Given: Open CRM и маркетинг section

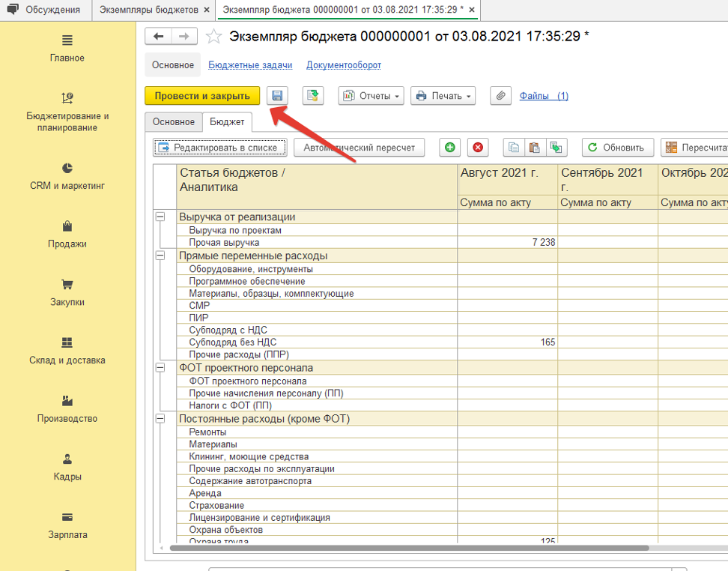Looking at the screenshot, I should [x=67, y=177].
